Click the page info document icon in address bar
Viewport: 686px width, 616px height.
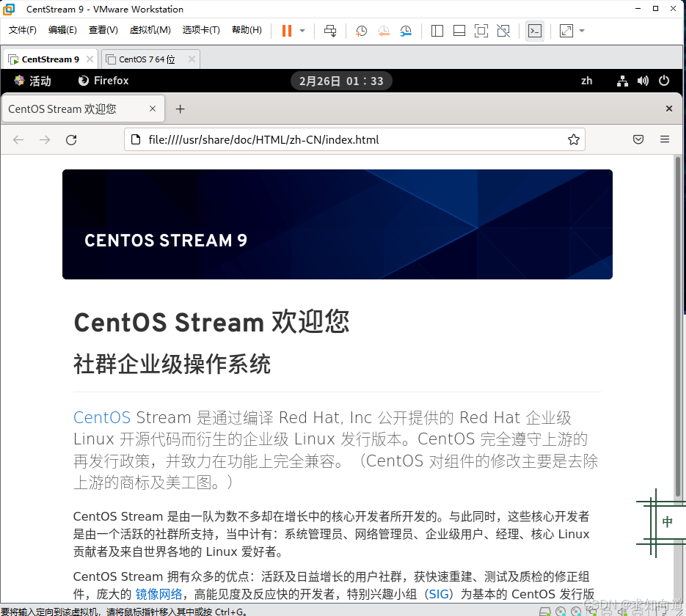(x=136, y=140)
